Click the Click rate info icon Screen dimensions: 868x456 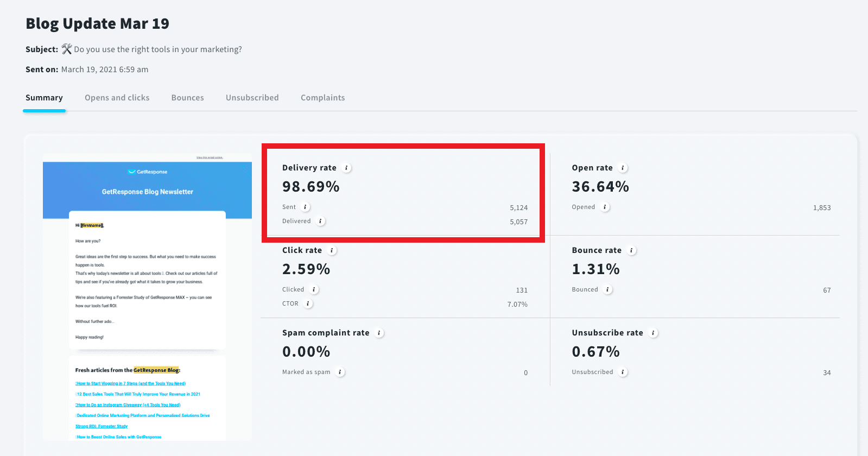(x=332, y=251)
